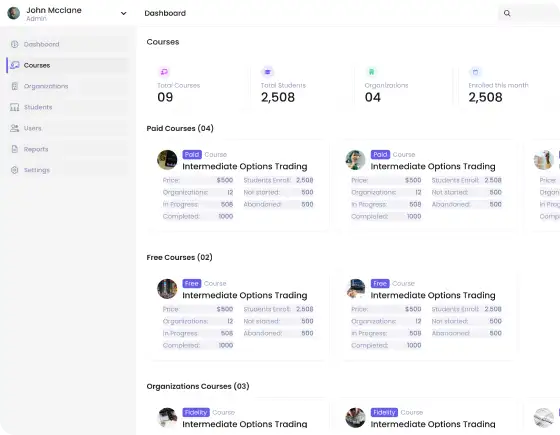This screenshot has height=435, width=560.
Task: Click the search magnifier icon
Action: (x=507, y=13)
